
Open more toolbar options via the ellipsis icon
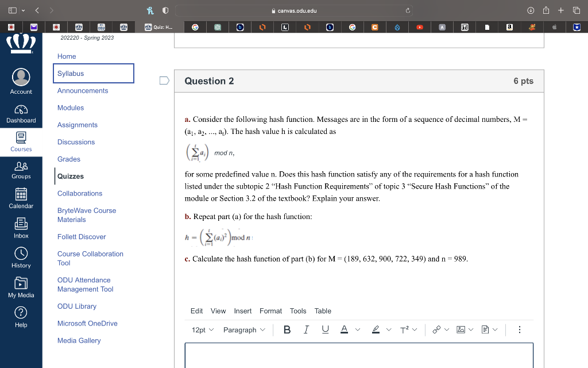pos(520,329)
